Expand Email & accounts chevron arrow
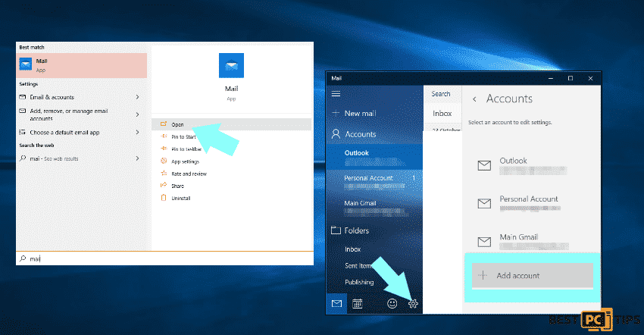 coord(137,97)
